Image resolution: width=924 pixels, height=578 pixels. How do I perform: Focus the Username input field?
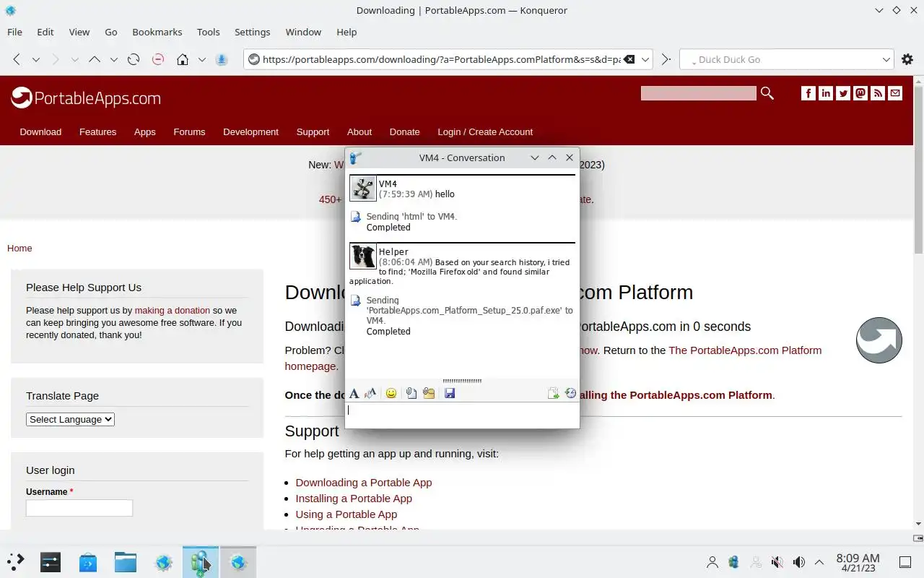[79, 508]
